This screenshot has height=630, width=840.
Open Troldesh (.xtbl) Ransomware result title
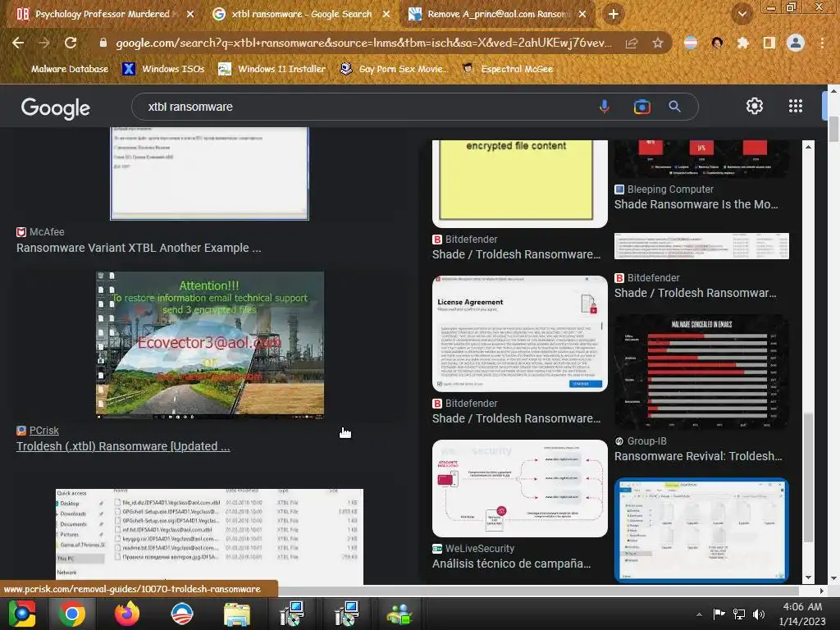pos(123,446)
